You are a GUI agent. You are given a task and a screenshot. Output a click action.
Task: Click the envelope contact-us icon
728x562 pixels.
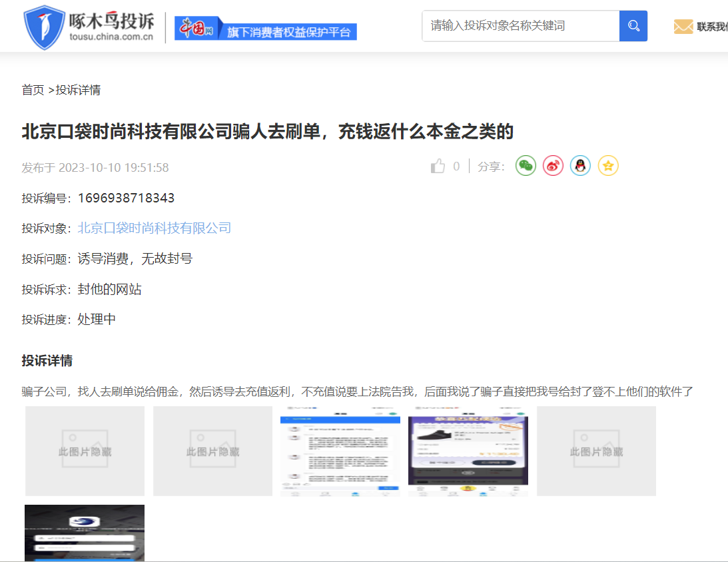683,27
